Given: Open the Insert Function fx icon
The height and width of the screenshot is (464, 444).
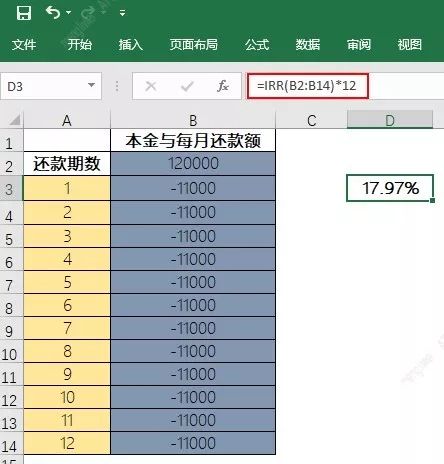Looking at the screenshot, I should coord(223,86).
